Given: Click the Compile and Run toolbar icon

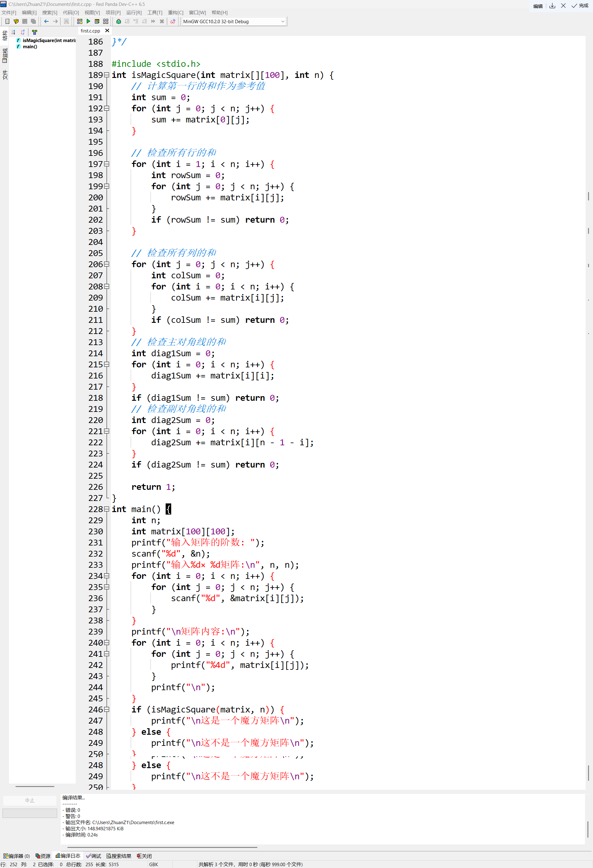Looking at the screenshot, I should (x=97, y=21).
